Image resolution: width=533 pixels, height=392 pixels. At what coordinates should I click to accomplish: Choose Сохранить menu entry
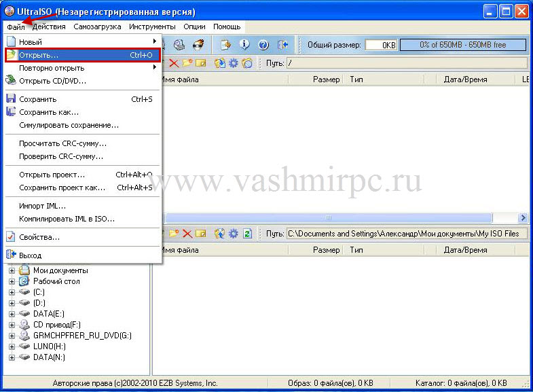(x=83, y=99)
